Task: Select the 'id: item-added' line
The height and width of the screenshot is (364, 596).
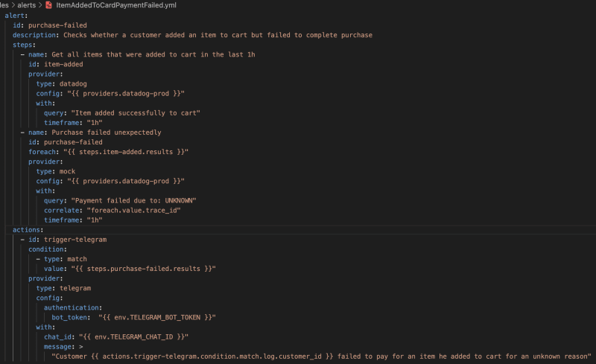Action: click(x=55, y=64)
